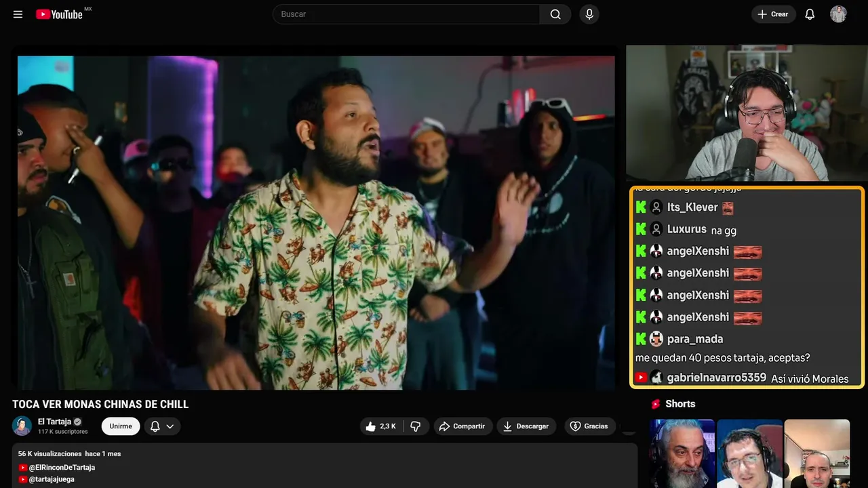Click the Shorts section logo icon
This screenshot has width=868, height=488.
[x=656, y=404]
